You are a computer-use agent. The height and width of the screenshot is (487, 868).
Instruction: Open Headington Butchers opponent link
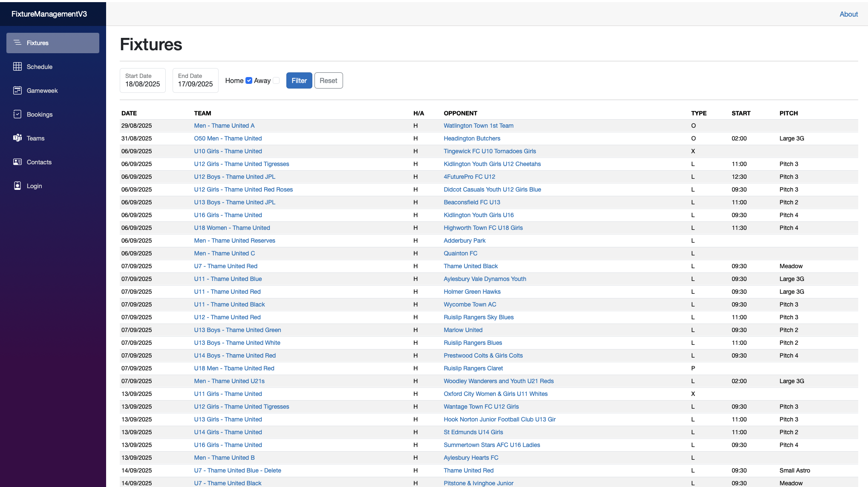click(472, 138)
